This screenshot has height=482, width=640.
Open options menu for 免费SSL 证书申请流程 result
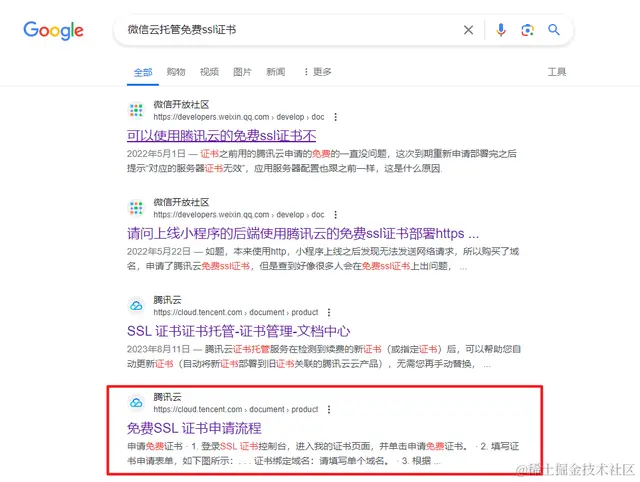329,409
